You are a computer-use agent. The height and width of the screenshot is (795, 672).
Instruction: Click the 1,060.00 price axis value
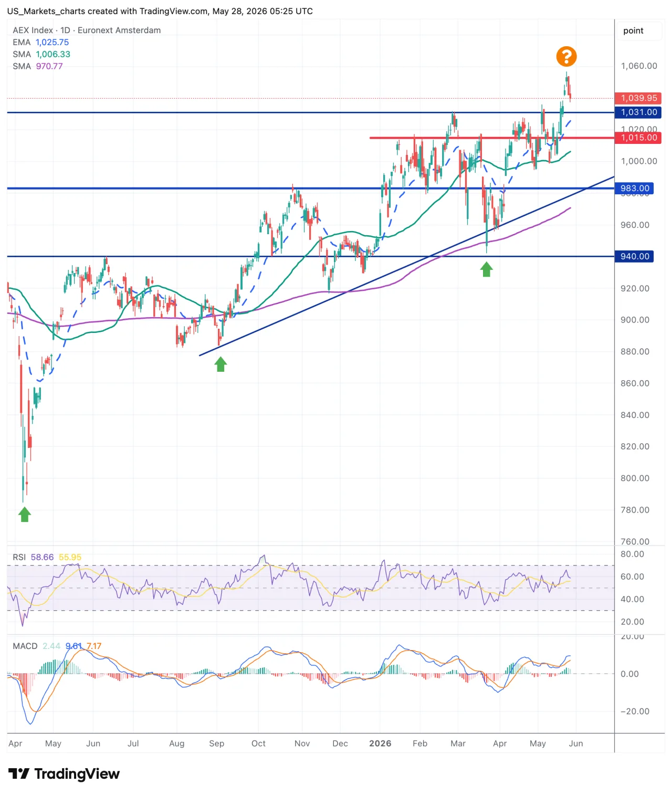click(x=639, y=66)
